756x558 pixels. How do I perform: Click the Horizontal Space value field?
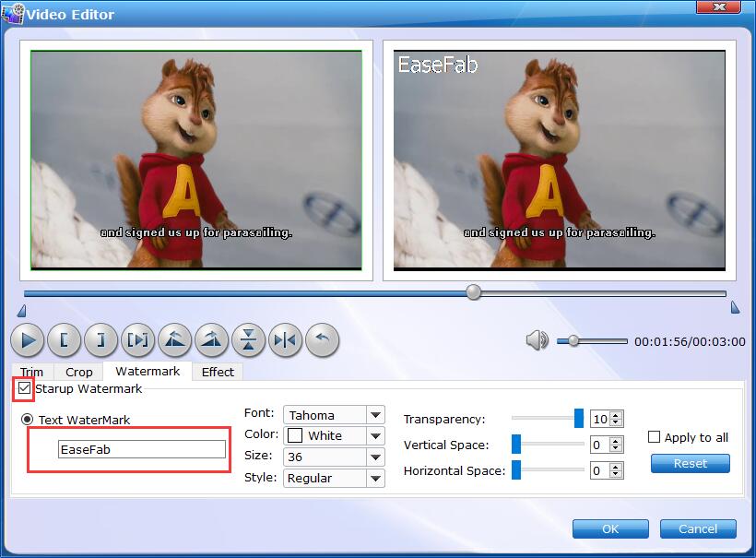tap(600, 470)
